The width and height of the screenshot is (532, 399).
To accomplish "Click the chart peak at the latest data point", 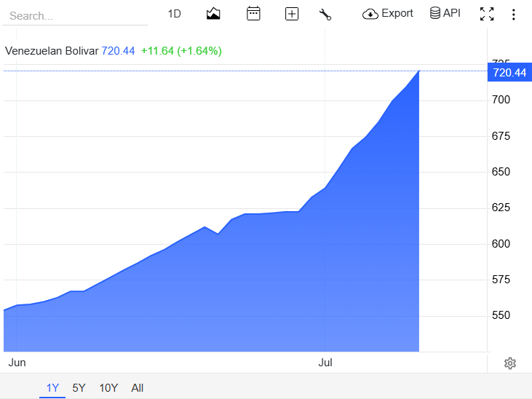I will (419, 71).
